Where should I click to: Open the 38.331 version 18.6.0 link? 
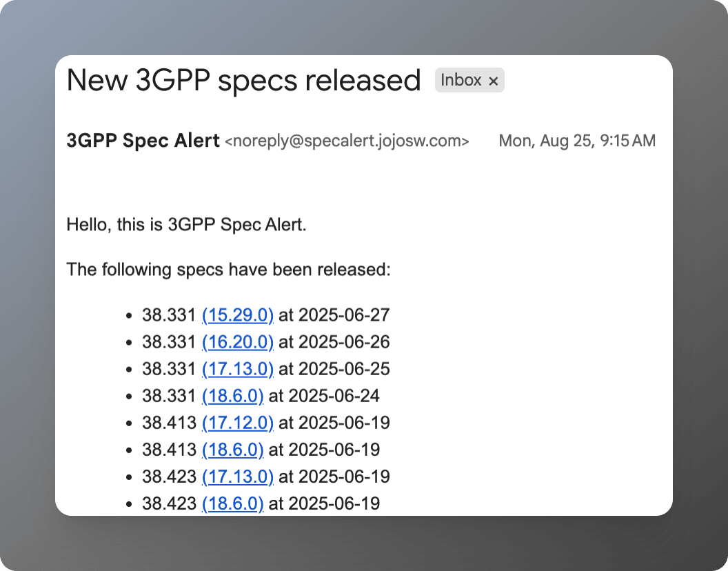click(232, 396)
